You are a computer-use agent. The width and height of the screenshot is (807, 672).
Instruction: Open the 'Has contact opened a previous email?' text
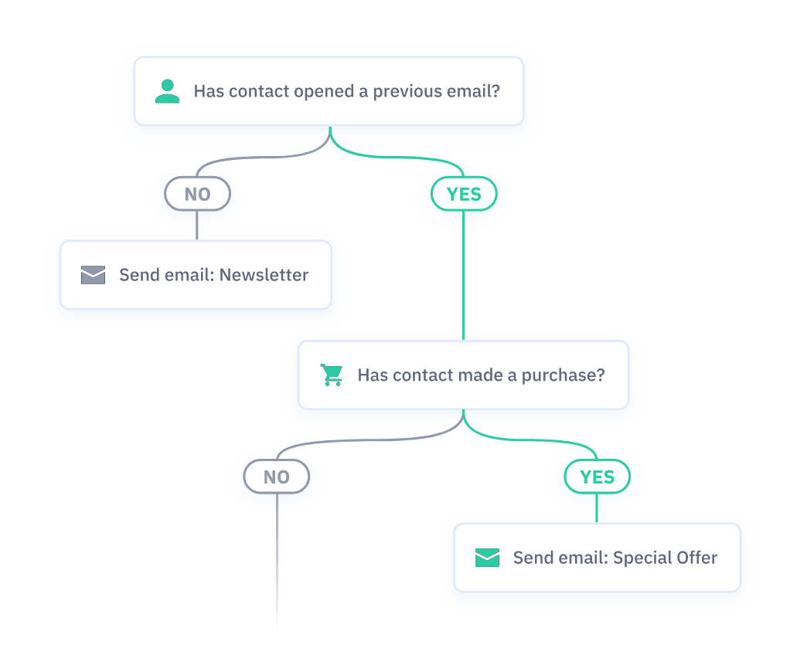pos(347,91)
